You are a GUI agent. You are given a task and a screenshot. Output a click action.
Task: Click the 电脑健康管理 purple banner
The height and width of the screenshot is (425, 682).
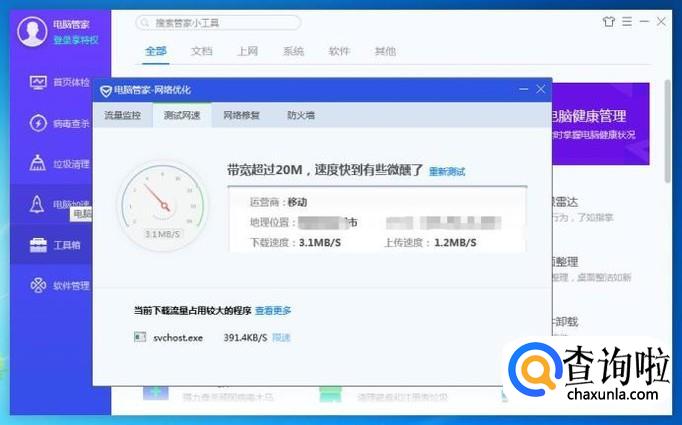tap(601, 124)
